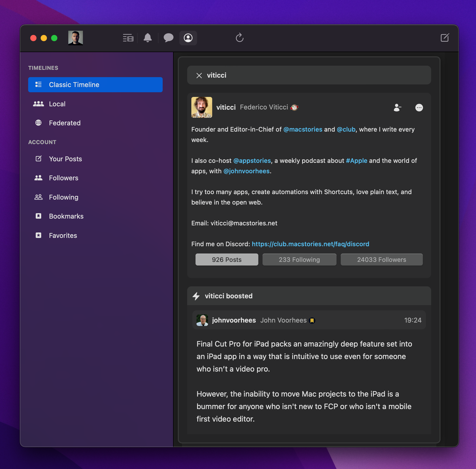Unfollow viticci using the person-minus icon
The image size is (476, 469).
point(397,108)
